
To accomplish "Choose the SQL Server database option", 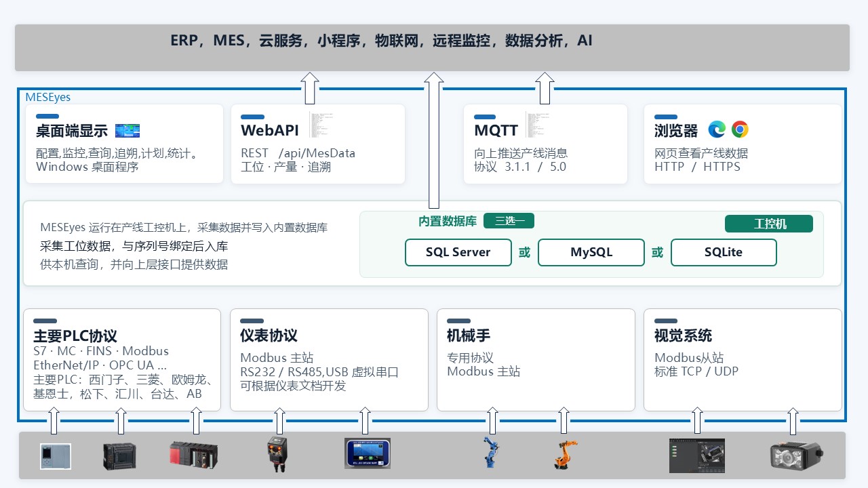I will click(458, 252).
